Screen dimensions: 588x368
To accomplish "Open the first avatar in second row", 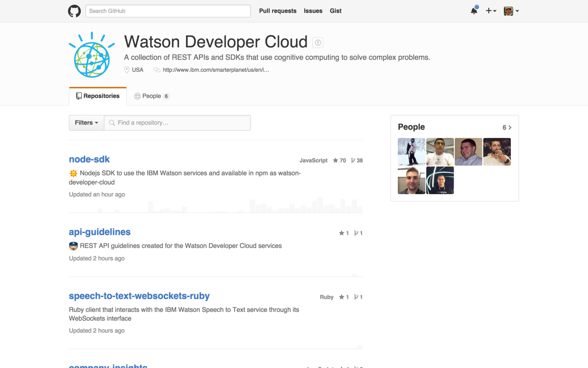I will pyautogui.click(x=412, y=180).
